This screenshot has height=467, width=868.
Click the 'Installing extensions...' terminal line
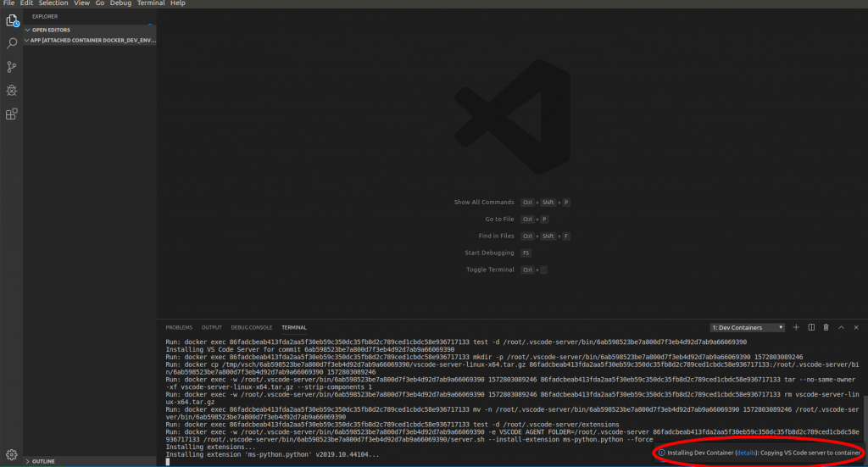(x=210, y=447)
